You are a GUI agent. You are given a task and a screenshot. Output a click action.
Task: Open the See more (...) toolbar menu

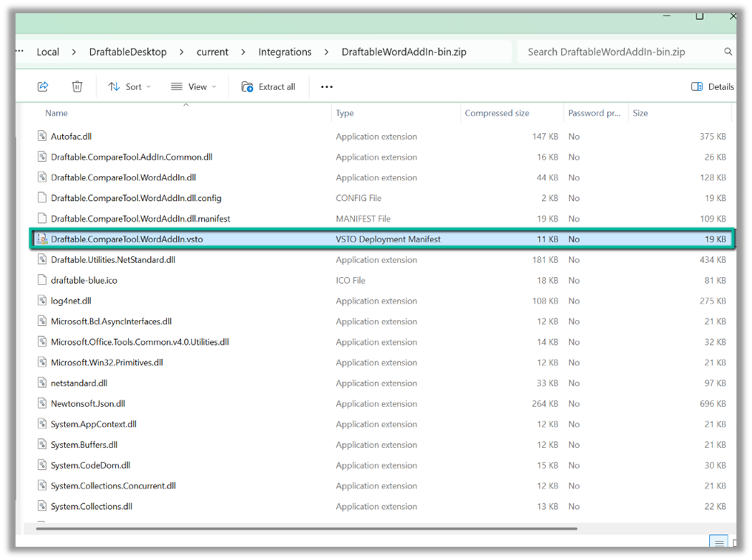point(326,86)
